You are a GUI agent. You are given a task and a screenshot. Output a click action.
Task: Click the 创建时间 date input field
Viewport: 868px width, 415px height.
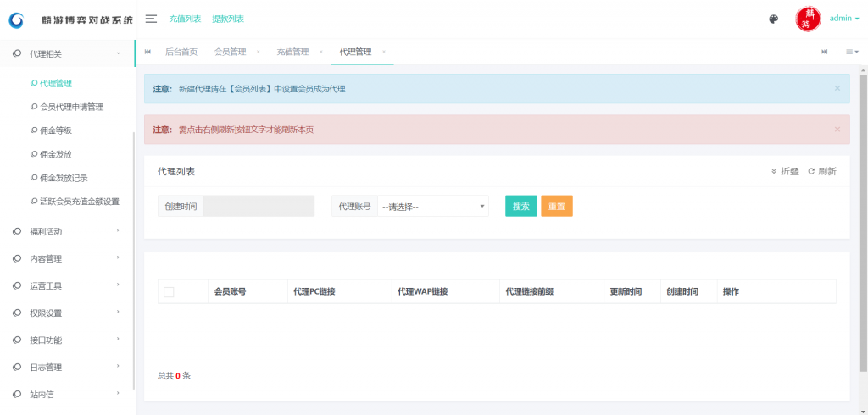coord(259,207)
